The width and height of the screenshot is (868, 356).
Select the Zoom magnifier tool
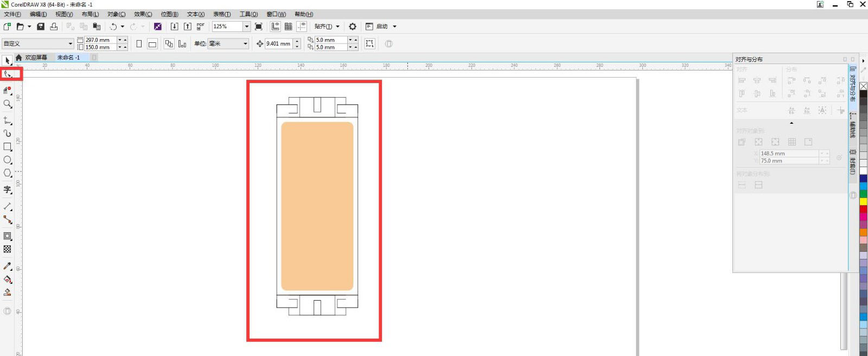(x=8, y=104)
